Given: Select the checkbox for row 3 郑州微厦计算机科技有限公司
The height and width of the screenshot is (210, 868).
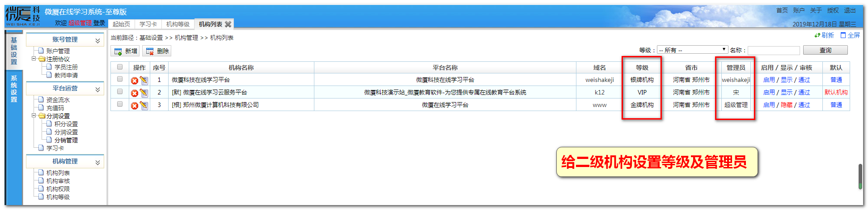Looking at the screenshot, I should click(119, 104).
